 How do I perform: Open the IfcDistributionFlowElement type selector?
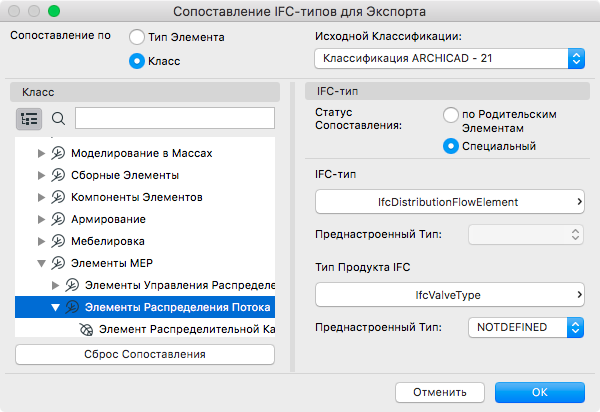click(450, 202)
